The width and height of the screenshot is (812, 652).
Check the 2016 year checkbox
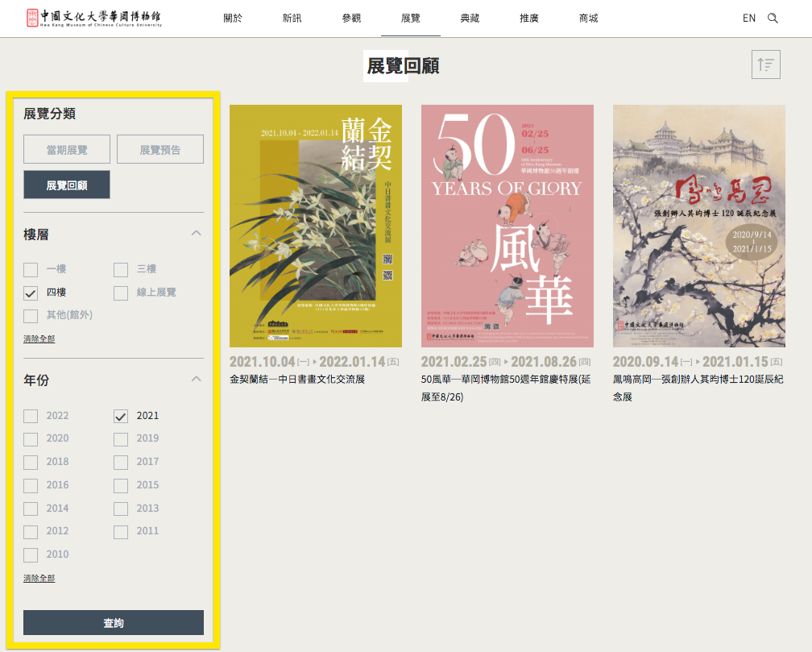(31, 486)
